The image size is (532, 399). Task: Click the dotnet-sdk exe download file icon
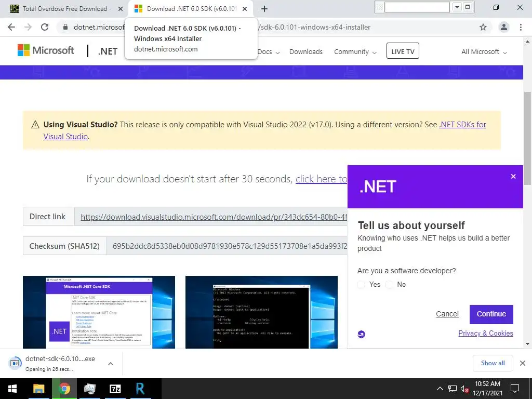pyautogui.click(x=15, y=363)
